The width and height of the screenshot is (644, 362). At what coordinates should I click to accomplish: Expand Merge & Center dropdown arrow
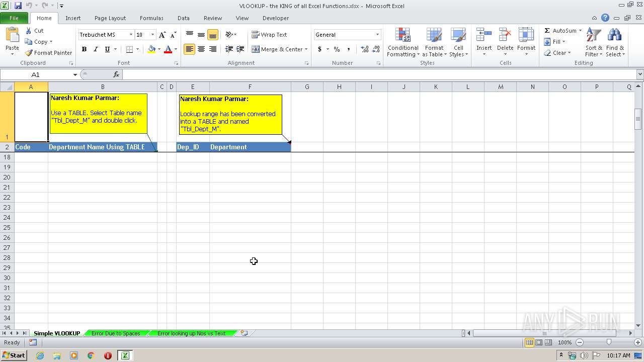[x=306, y=49]
